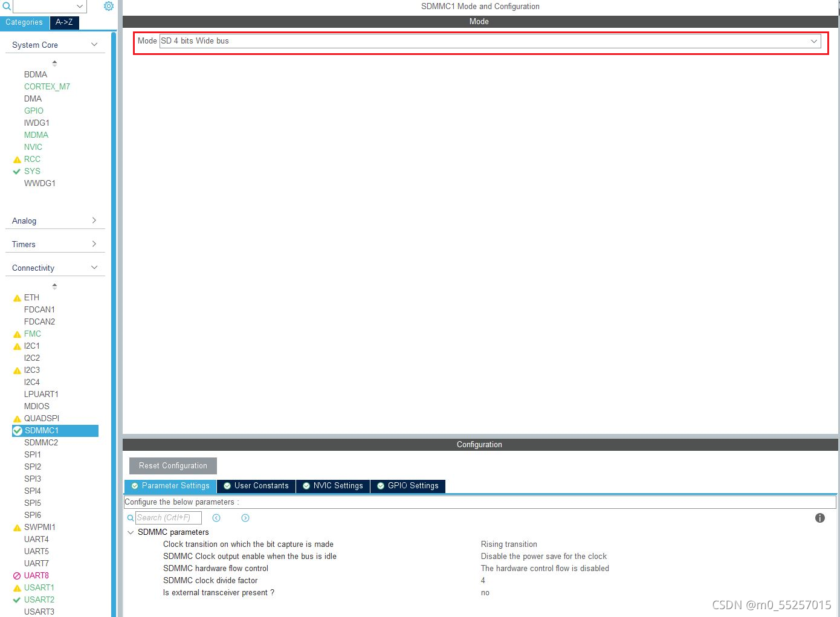
Task: Click the warning icon beside ETH
Action: 17,298
